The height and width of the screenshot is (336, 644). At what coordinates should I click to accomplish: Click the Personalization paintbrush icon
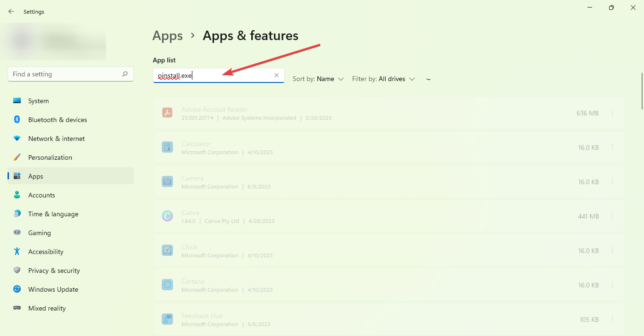[17, 157]
